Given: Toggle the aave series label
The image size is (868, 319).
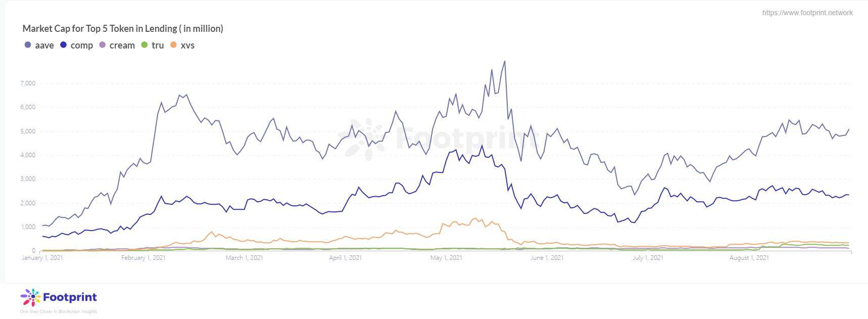Looking at the screenshot, I should (x=44, y=45).
